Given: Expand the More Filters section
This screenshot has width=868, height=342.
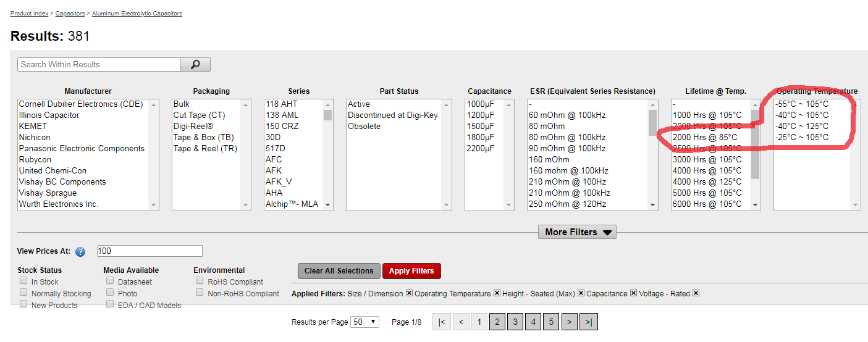Looking at the screenshot, I should (577, 232).
